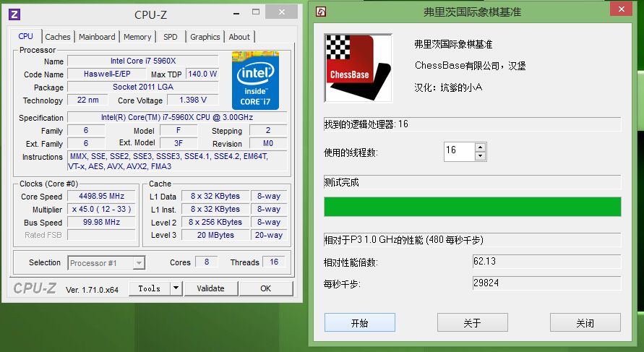Click the 20-way Level 3 associativity value
The width and height of the screenshot is (644, 352).
pyautogui.click(x=269, y=235)
